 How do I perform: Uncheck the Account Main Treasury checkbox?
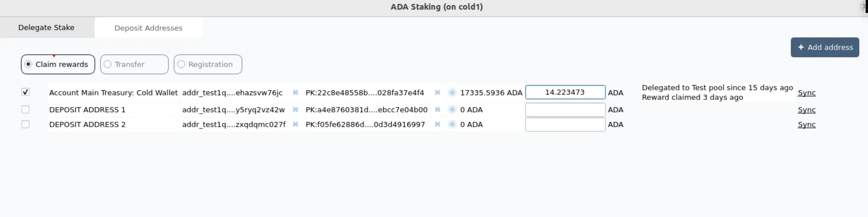tap(25, 92)
